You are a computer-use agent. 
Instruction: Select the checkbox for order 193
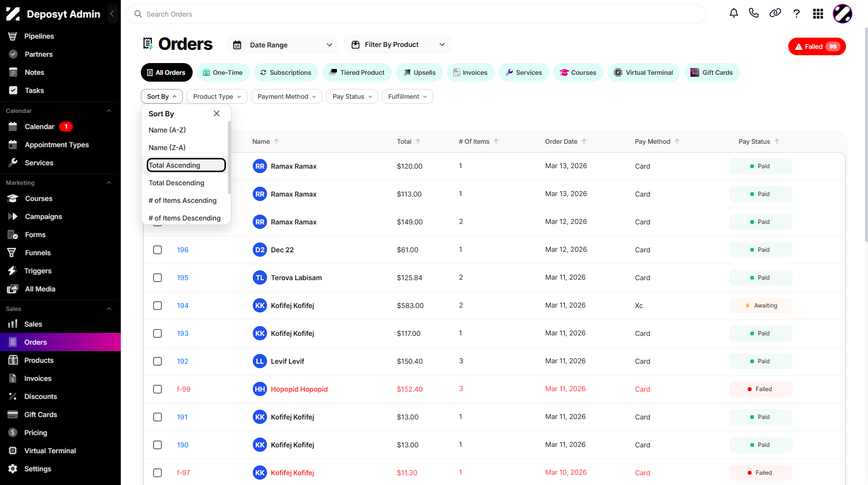click(x=157, y=333)
